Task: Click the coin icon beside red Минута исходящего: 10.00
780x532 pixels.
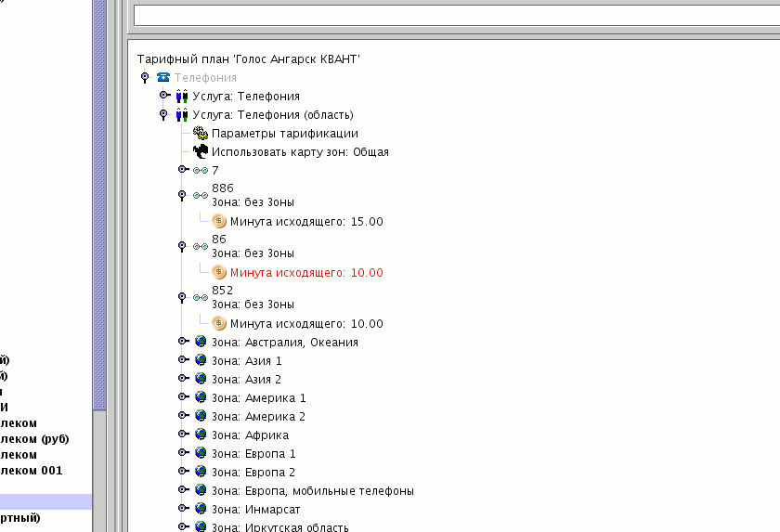Action: pyautogui.click(x=219, y=272)
